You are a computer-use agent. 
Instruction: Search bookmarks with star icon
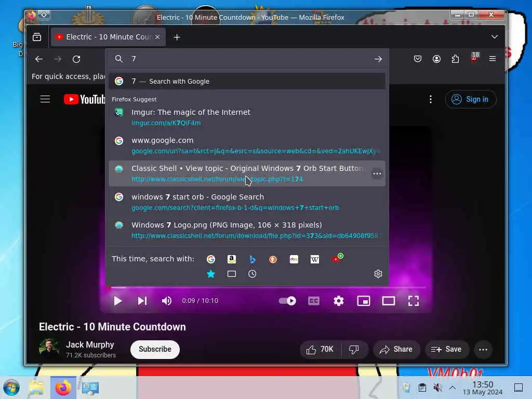pyautogui.click(x=211, y=274)
